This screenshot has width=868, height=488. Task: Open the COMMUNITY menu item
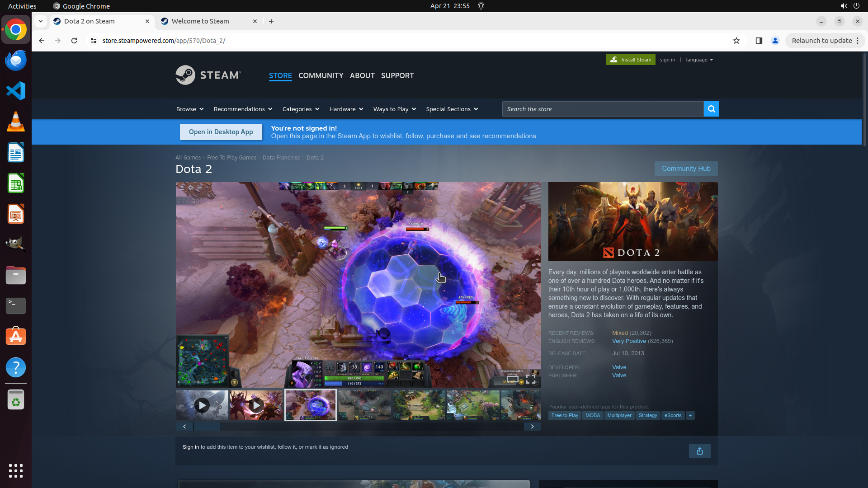[321, 75]
